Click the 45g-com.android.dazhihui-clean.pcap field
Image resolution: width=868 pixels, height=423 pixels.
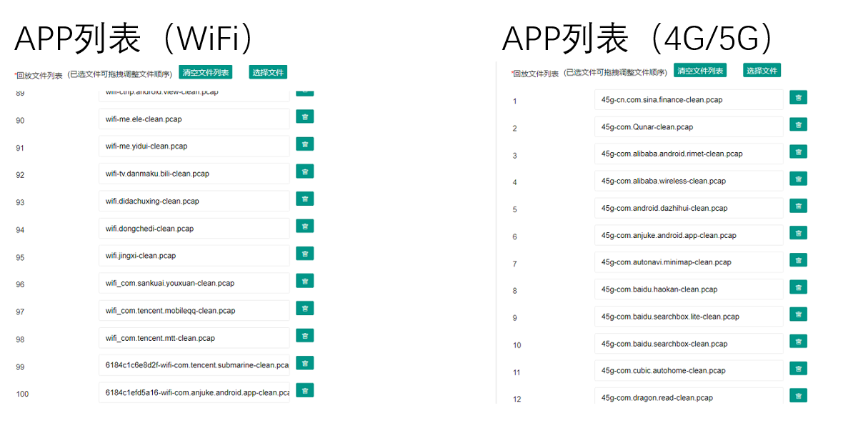[688, 209]
